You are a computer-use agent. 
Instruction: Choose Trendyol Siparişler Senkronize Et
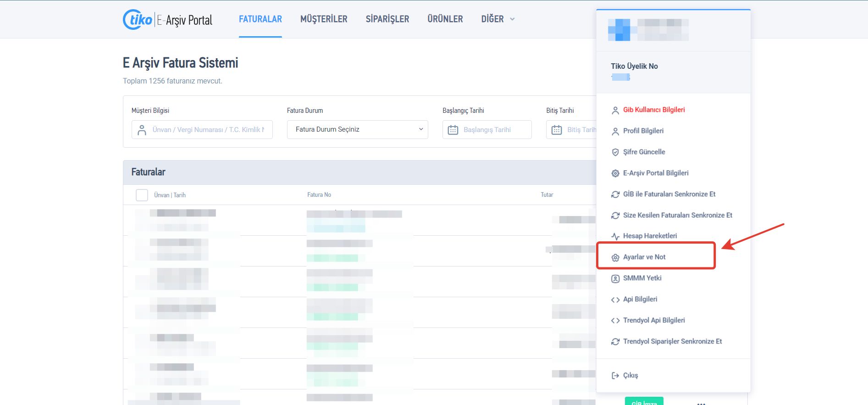click(672, 341)
